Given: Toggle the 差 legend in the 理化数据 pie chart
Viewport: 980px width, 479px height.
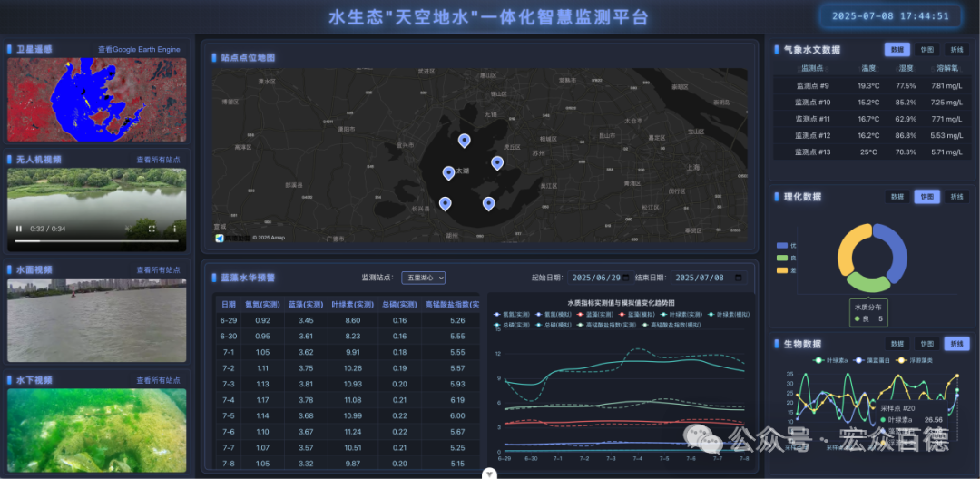Looking at the screenshot, I should pyautogui.click(x=787, y=269).
